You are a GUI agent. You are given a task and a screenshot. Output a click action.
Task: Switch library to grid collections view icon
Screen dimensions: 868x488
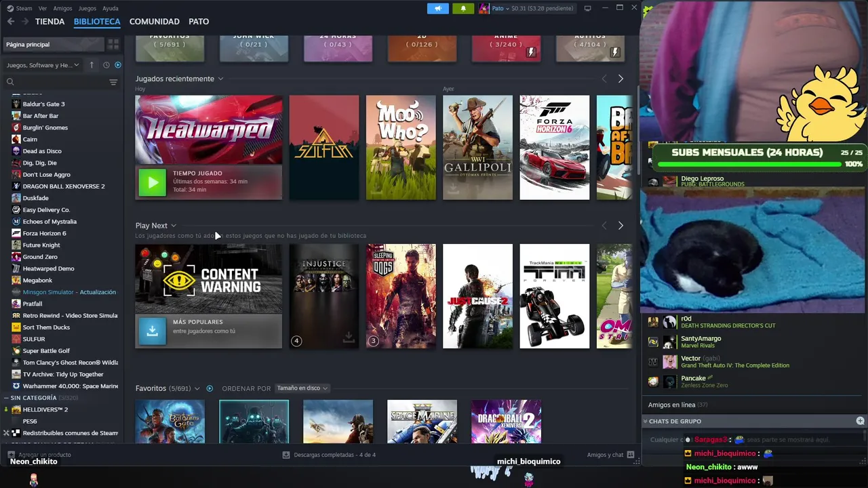pos(113,44)
